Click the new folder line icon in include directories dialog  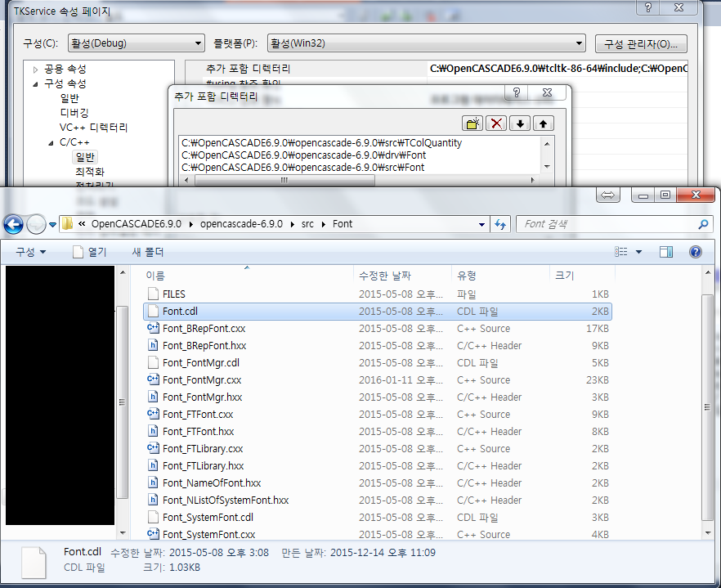coord(472,123)
